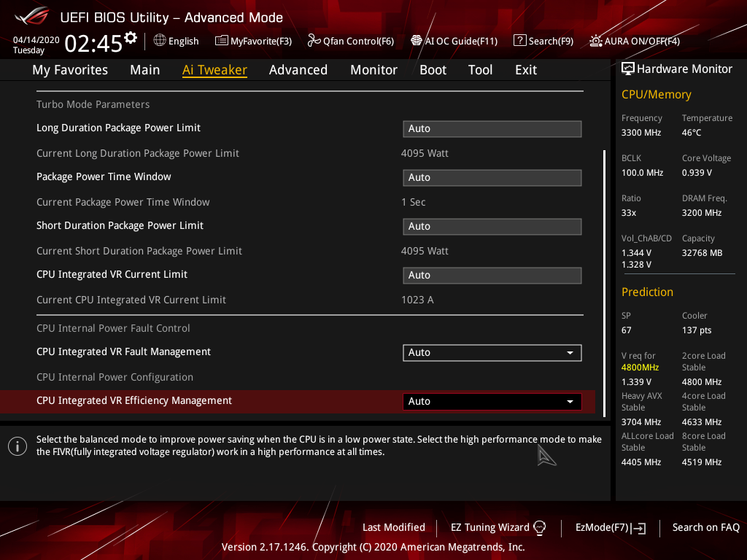Expand CPU Integrated VR Efficiency Management dropdown
This screenshot has width=747, height=560.
point(492,402)
